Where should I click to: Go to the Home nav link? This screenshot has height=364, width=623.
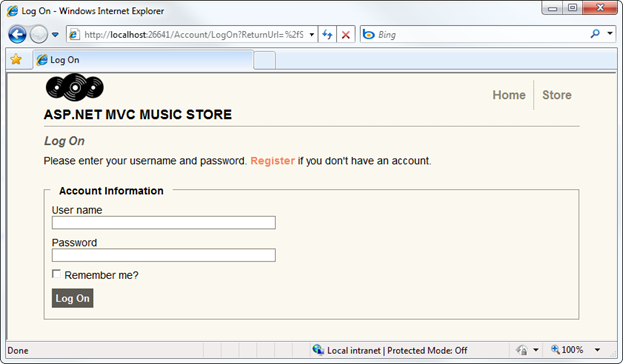509,95
